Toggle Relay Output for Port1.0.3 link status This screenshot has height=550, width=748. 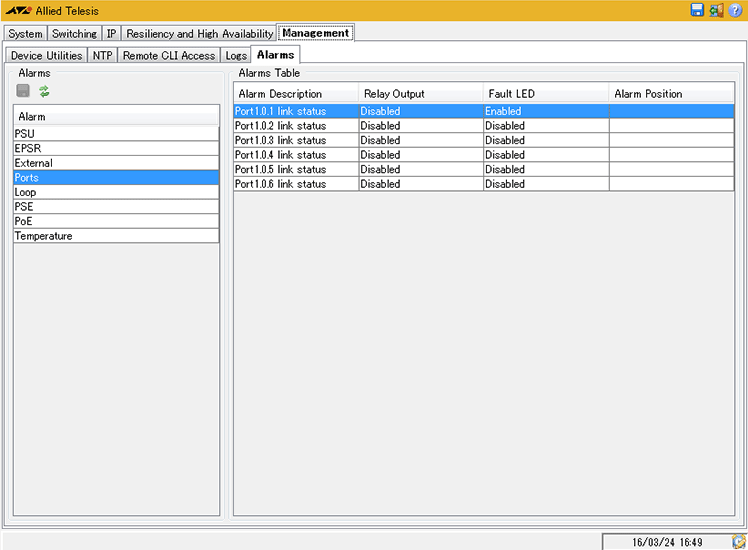(x=420, y=141)
